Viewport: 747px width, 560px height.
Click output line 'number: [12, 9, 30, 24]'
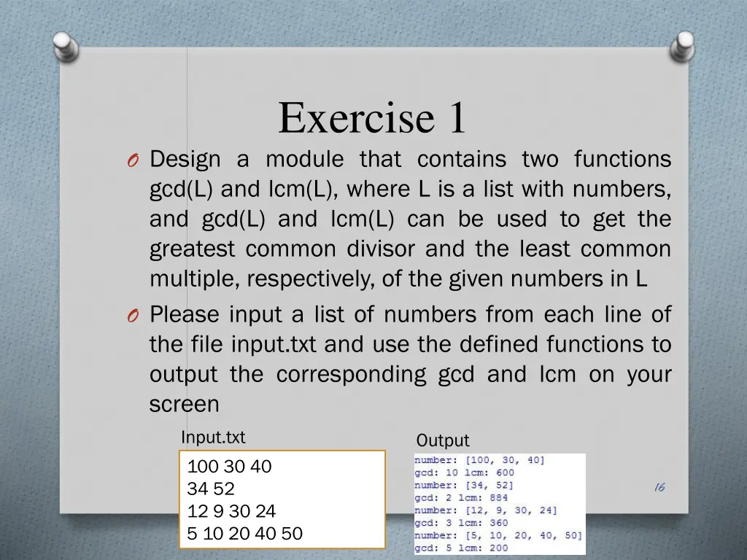(485, 510)
